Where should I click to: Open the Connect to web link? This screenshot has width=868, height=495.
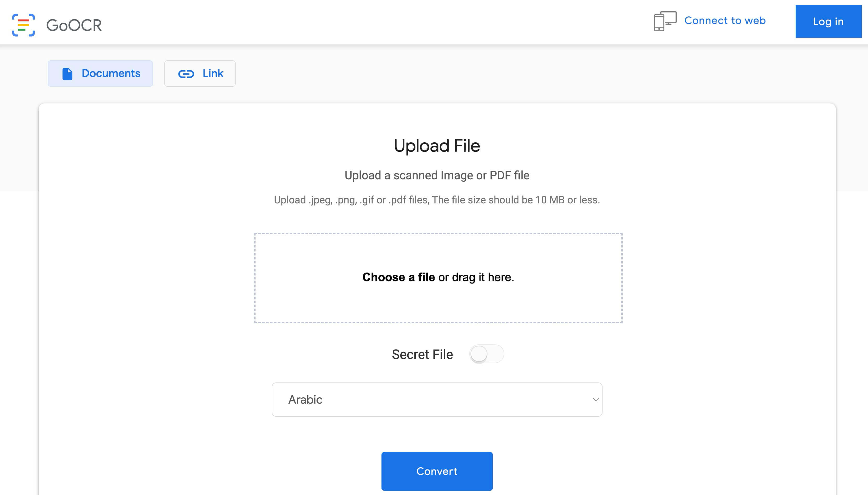click(x=725, y=21)
